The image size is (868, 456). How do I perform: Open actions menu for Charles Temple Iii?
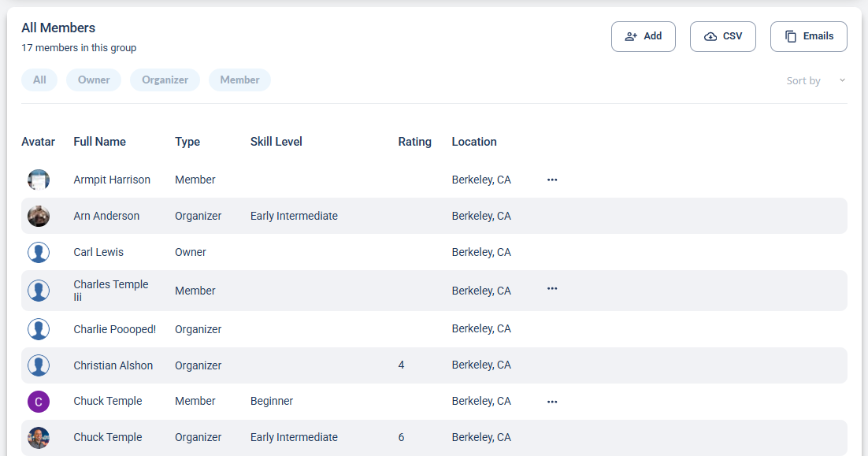(x=552, y=289)
